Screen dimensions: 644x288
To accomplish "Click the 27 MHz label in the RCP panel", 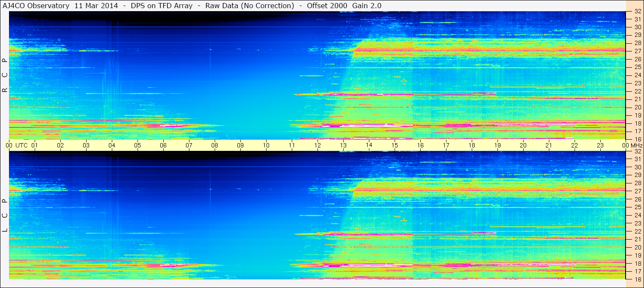I will pos(637,51).
